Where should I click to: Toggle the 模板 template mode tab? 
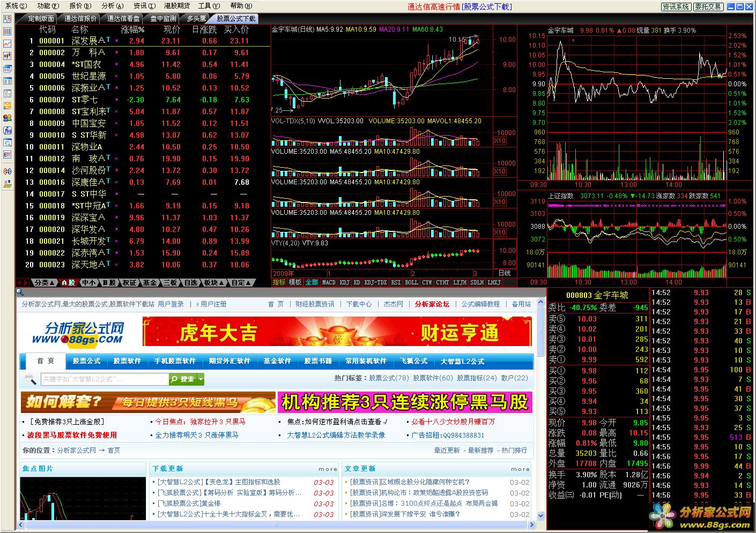coord(295,282)
